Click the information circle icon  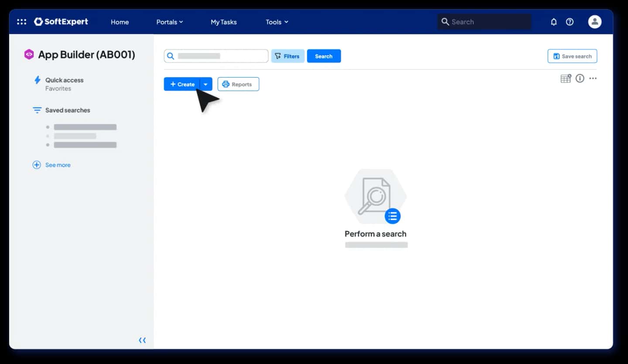pyautogui.click(x=580, y=78)
